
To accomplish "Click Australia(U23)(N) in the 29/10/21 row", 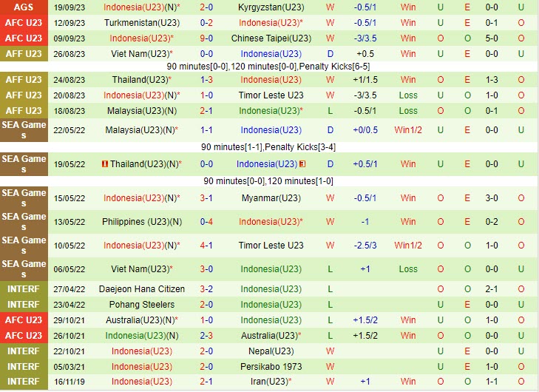I will click(x=142, y=320).
